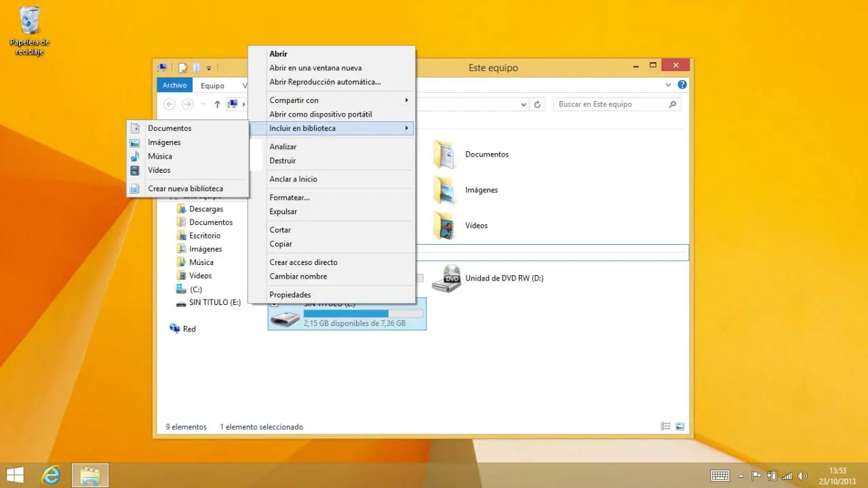Open the address bar history dropdown
The width and height of the screenshot is (868, 488).
[x=524, y=105]
